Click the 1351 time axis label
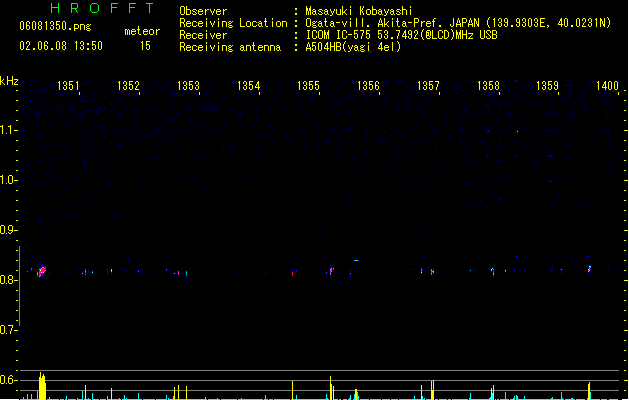 pyautogui.click(x=68, y=86)
